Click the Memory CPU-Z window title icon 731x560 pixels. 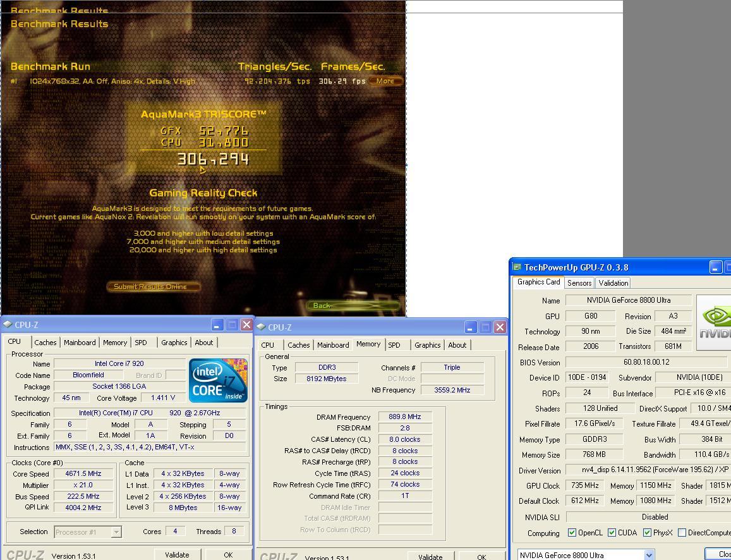coord(261,327)
